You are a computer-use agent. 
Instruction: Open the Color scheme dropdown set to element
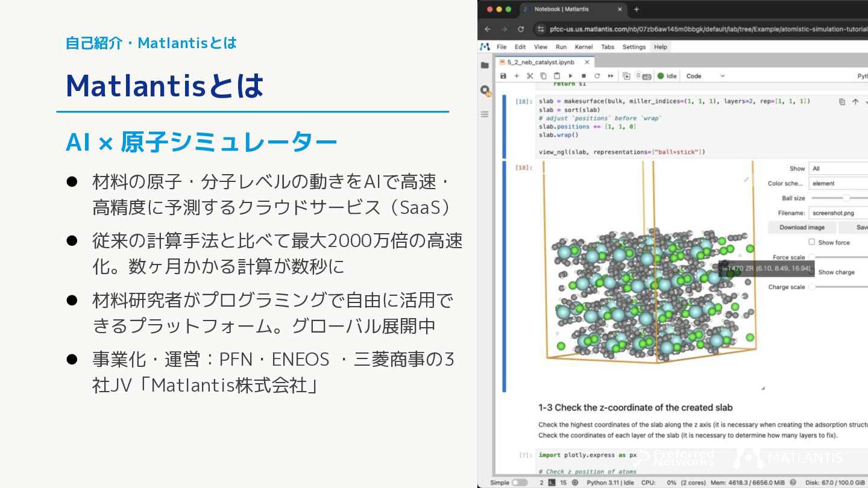tap(838, 183)
